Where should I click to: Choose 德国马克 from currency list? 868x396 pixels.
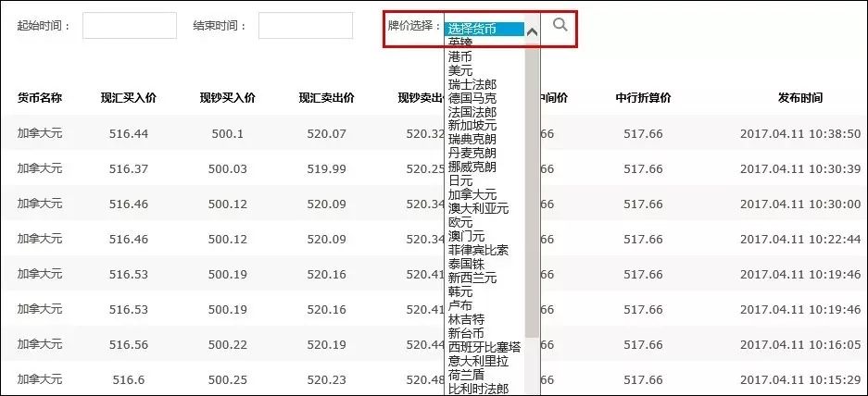[x=472, y=98]
